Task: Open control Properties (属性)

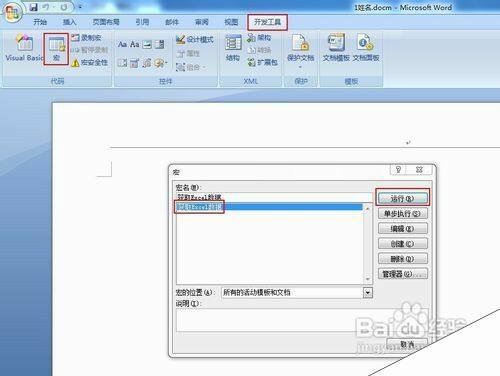Action: [x=188, y=53]
